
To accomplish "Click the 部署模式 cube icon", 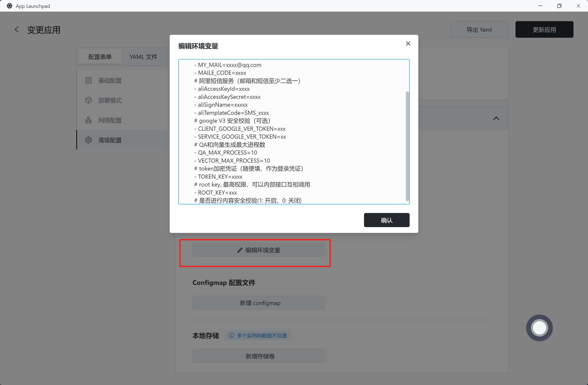I will click(88, 100).
